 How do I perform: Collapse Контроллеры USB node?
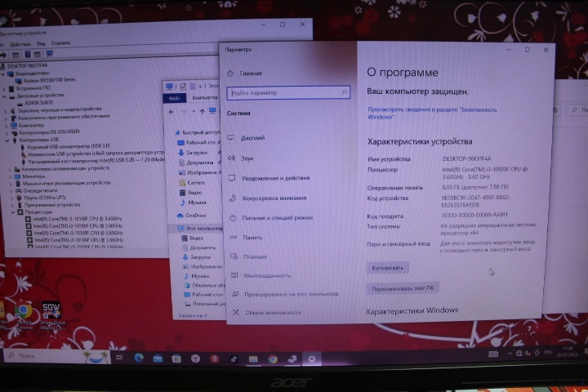click(x=7, y=140)
